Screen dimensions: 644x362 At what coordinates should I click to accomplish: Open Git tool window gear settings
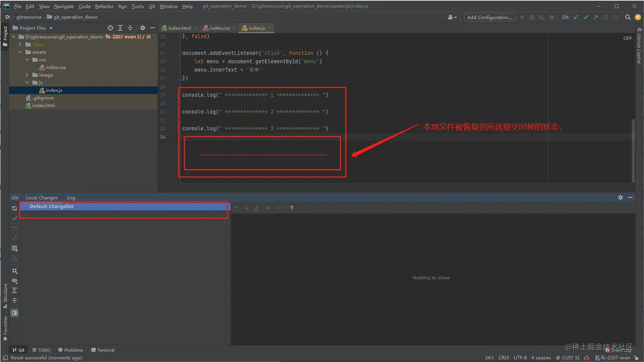(620, 197)
